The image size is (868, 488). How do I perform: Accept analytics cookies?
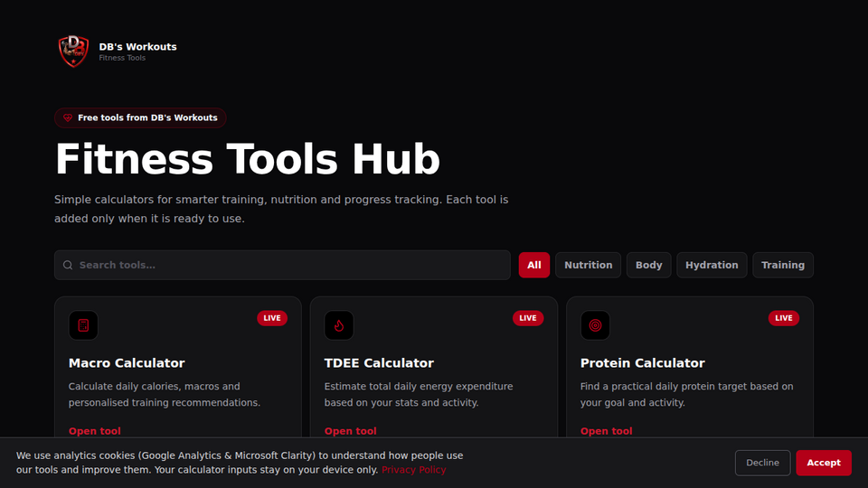pyautogui.click(x=824, y=463)
